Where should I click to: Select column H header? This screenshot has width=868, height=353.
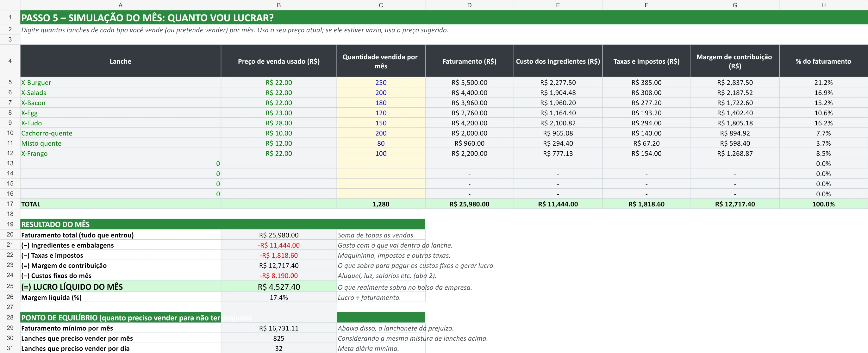pos(823,5)
